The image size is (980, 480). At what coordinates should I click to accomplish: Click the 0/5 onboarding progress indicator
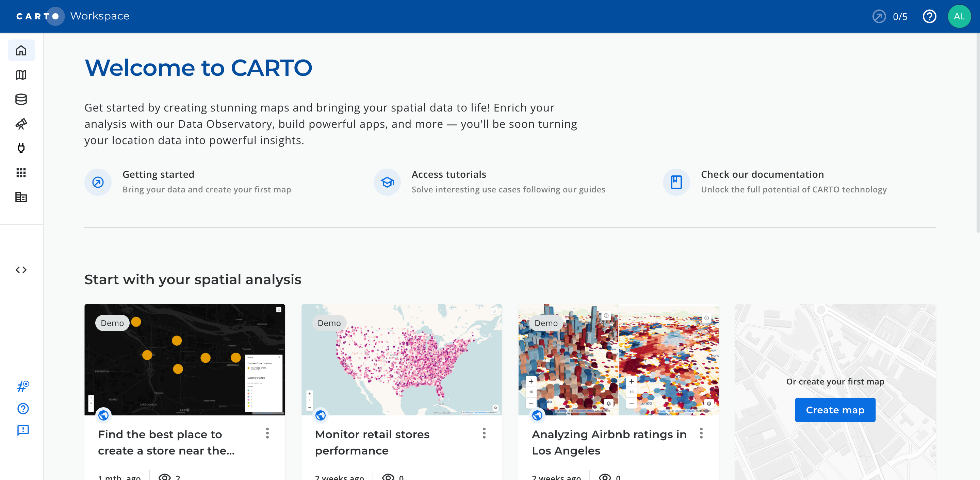[x=890, y=17]
